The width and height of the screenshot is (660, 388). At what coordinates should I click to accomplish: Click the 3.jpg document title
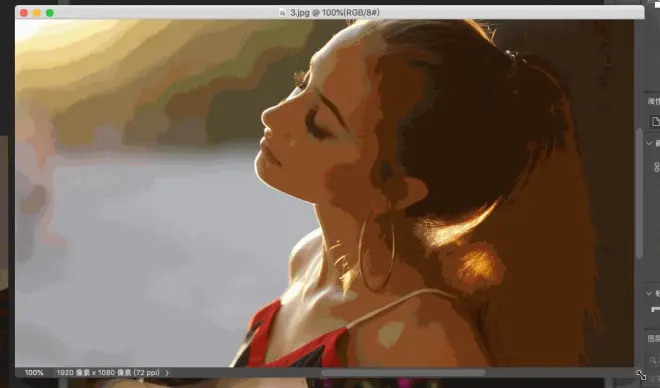(335, 13)
